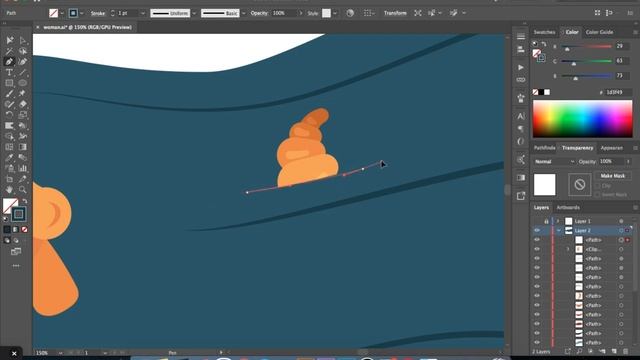The height and width of the screenshot is (360, 640).
Task: Switch to the Pathfinder tab
Action: coord(544,148)
